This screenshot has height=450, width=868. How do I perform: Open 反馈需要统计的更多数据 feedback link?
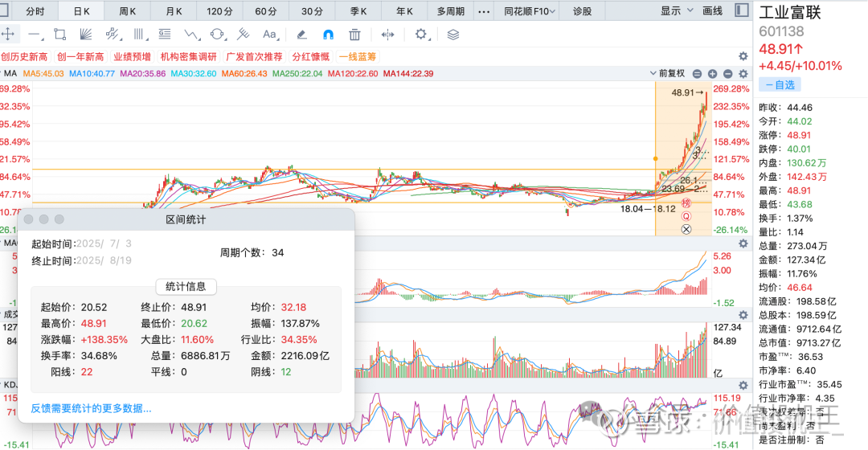[91, 408]
